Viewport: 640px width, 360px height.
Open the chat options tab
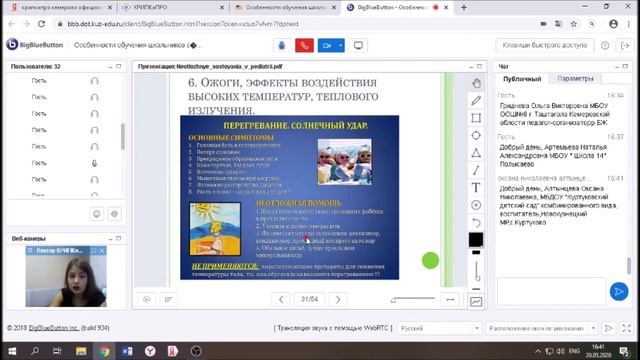(576, 78)
